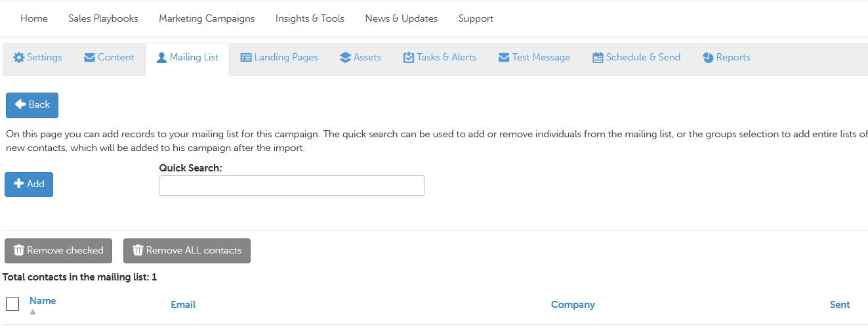This screenshot has height=331, width=868.
Task: Click the Tasks & Alerts clipboard icon
Action: click(409, 58)
